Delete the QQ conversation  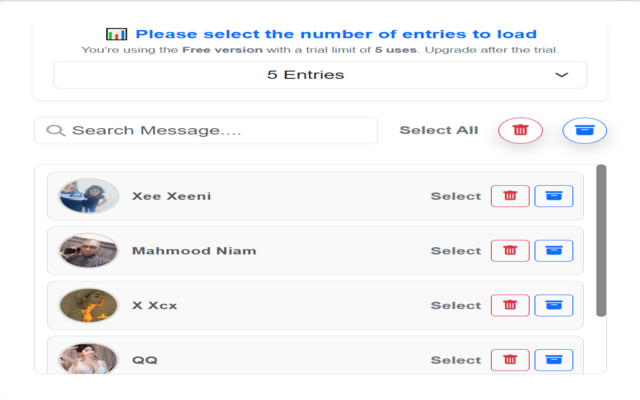[510, 359]
